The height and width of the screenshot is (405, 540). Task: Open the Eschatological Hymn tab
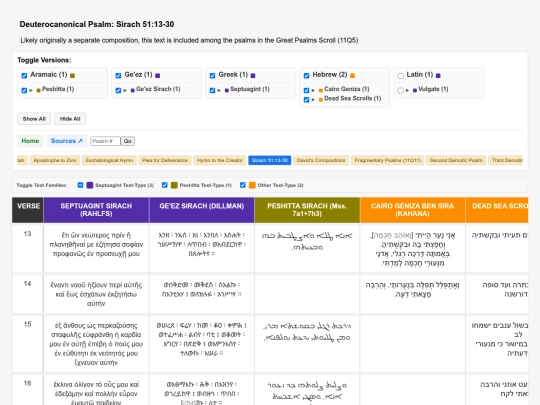tap(109, 160)
